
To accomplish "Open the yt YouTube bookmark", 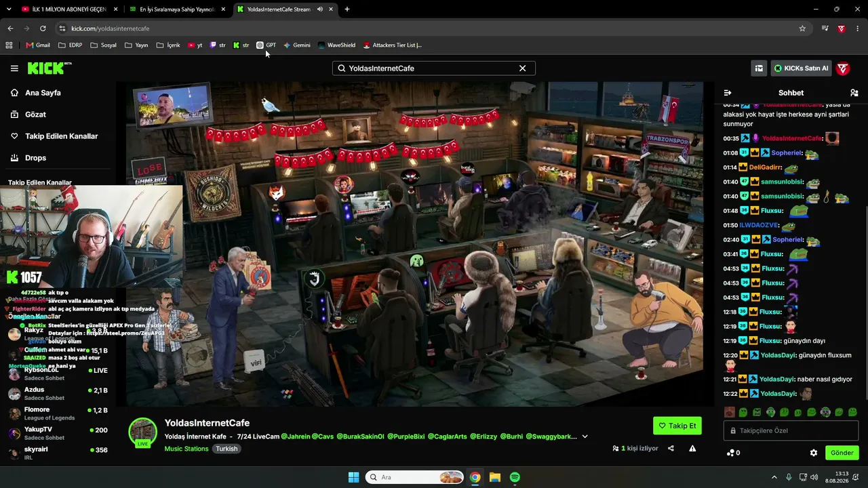I will tap(195, 45).
